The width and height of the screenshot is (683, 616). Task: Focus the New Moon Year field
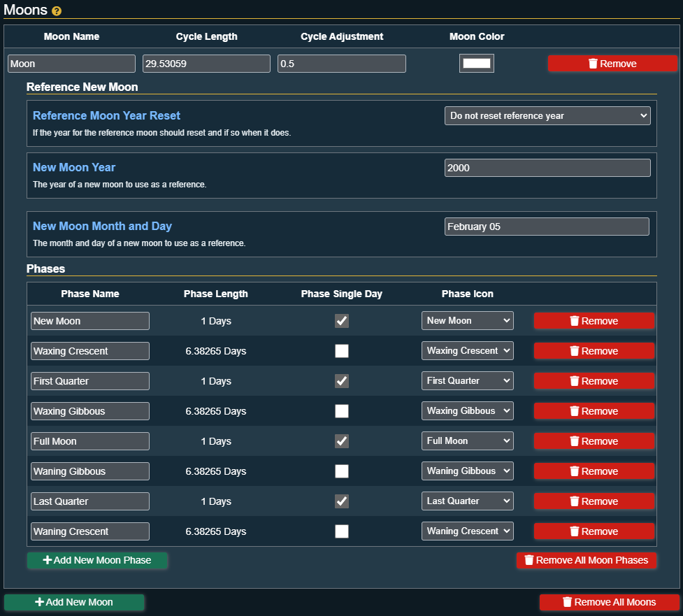tap(547, 168)
